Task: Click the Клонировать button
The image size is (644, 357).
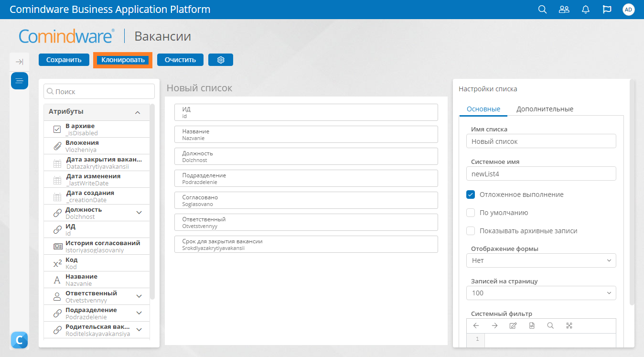Action: click(123, 60)
